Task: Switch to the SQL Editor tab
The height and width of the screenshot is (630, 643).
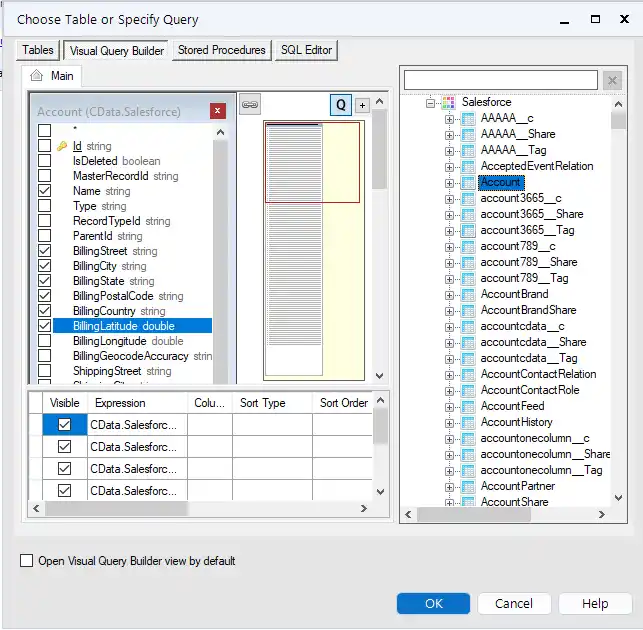Action: point(306,50)
